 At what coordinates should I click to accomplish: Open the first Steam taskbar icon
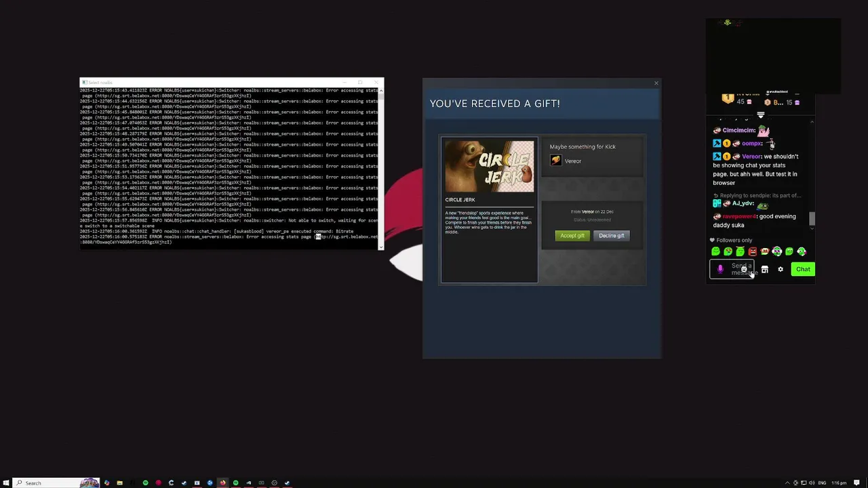coord(184,483)
